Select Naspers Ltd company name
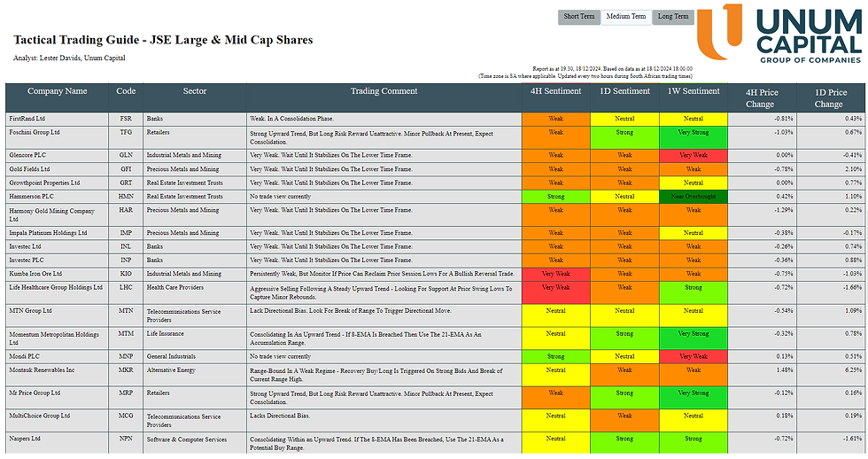Screen dimensions: 868x459 click(x=25, y=439)
